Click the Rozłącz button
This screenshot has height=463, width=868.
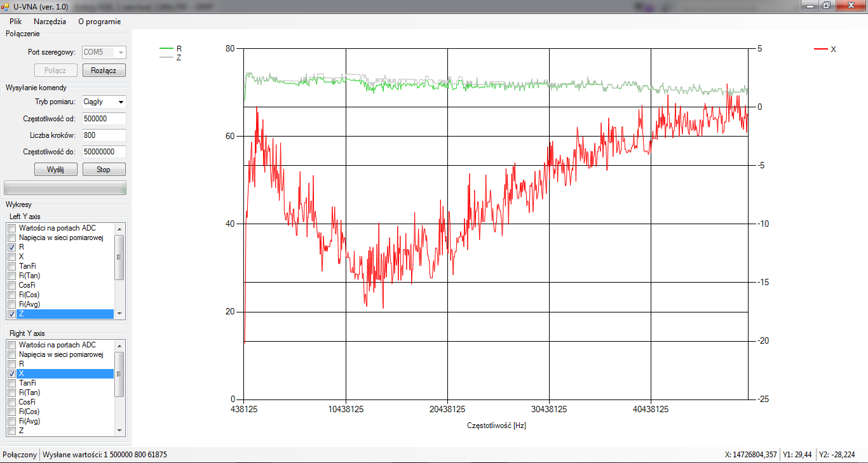104,70
